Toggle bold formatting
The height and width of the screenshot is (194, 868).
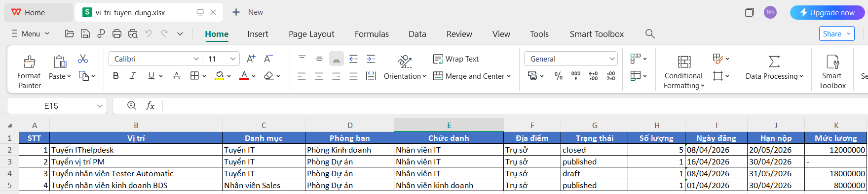[116, 76]
